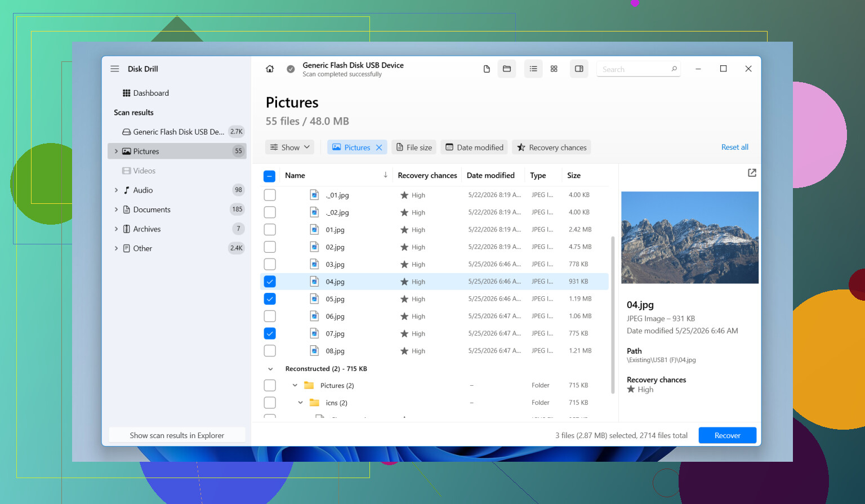Select grid thumbnails view icon
The height and width of the screenshot is (504, 865).
point(554,69)
